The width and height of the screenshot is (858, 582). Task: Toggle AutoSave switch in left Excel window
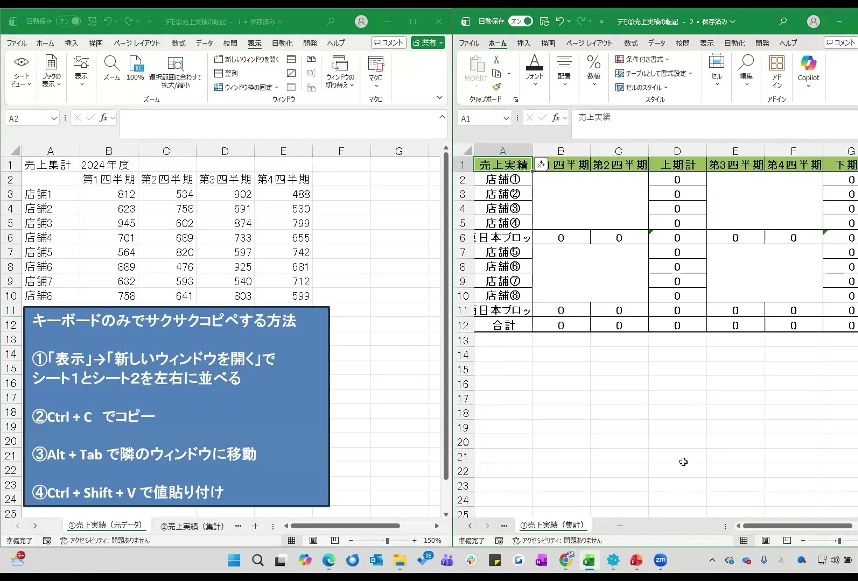coord(67,20)
